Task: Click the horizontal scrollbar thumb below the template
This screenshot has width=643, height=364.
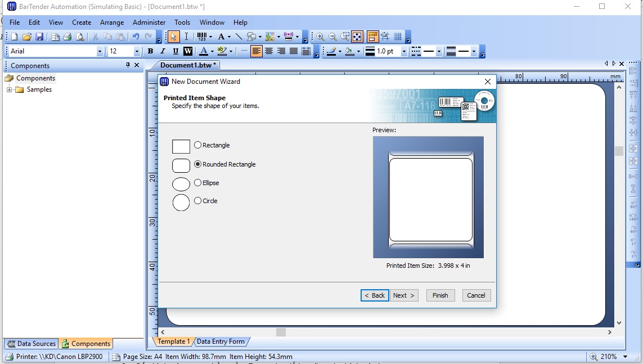Action: [x=281, y=332]
